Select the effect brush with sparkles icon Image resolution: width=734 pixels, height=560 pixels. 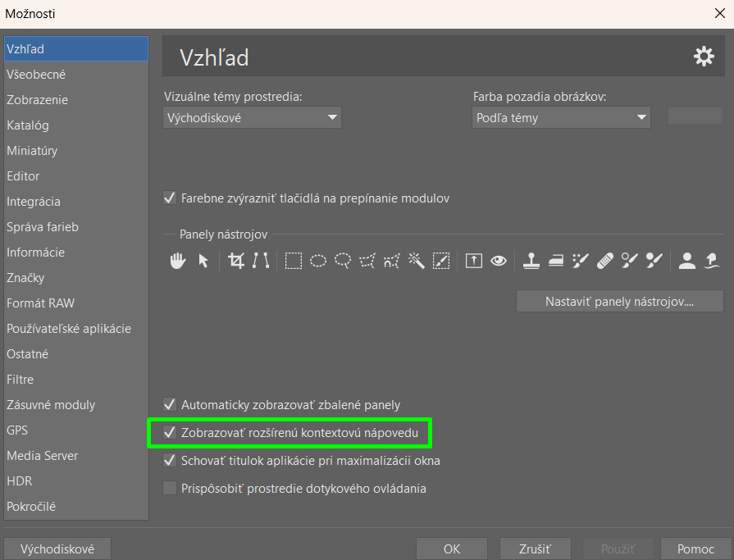coord(581,261)
